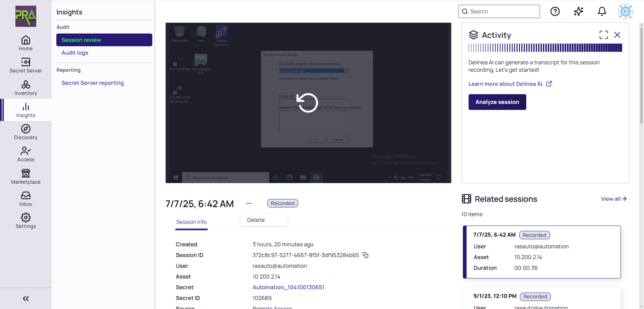Copy the Session ID to clipboard

click(x=366, y=255)
